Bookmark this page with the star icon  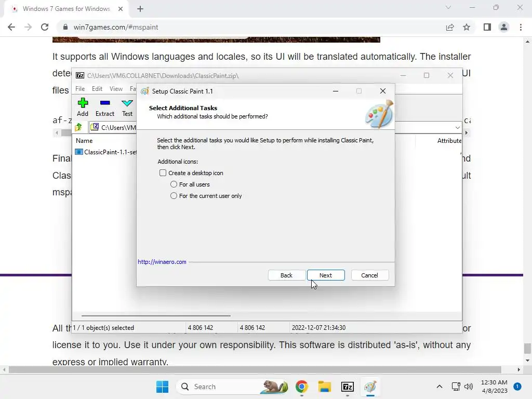(x=467, y=27)
